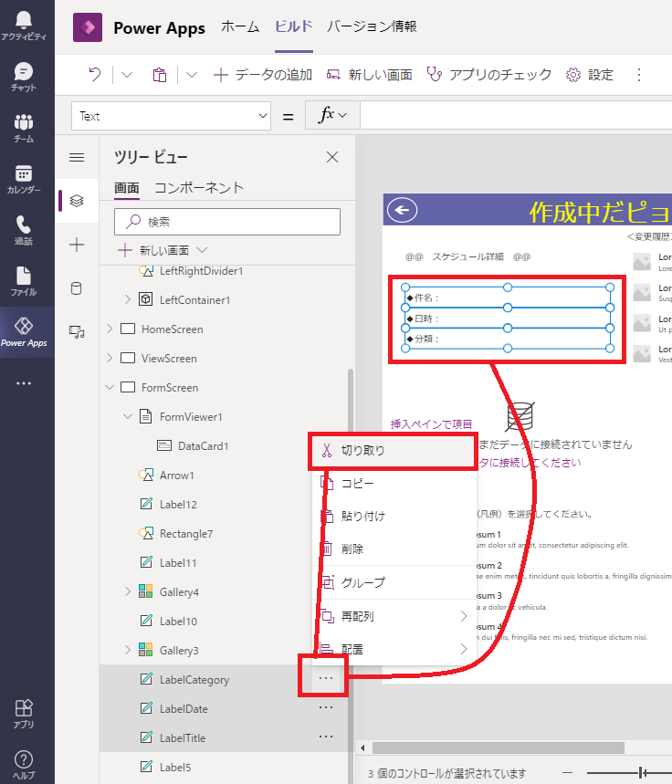Collapse the FormViewer1 tree node

(128, 416)
